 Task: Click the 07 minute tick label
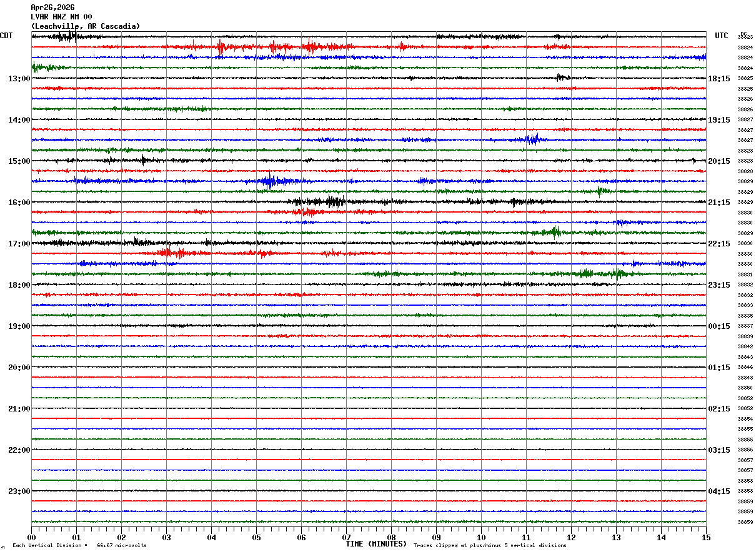click(x=346, y=537)
